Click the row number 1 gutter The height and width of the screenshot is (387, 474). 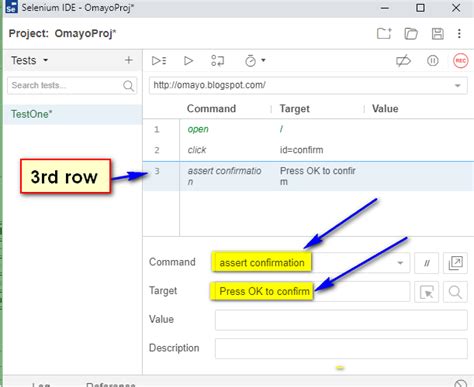[157, 129]
